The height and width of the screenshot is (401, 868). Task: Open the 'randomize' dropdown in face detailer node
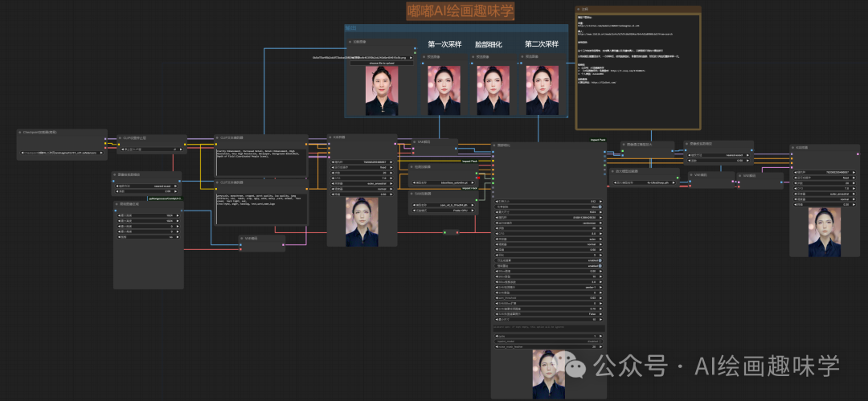tap(547, 222)
